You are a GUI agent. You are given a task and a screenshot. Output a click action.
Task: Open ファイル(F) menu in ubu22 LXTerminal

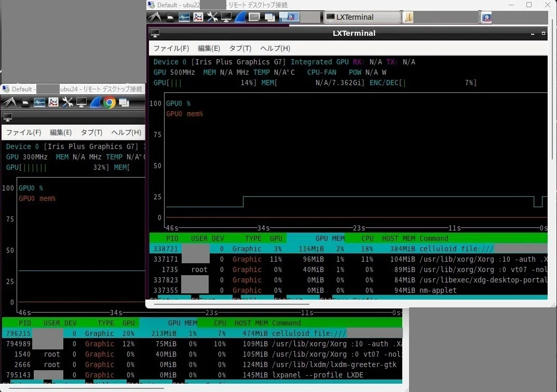coord(171,48)
